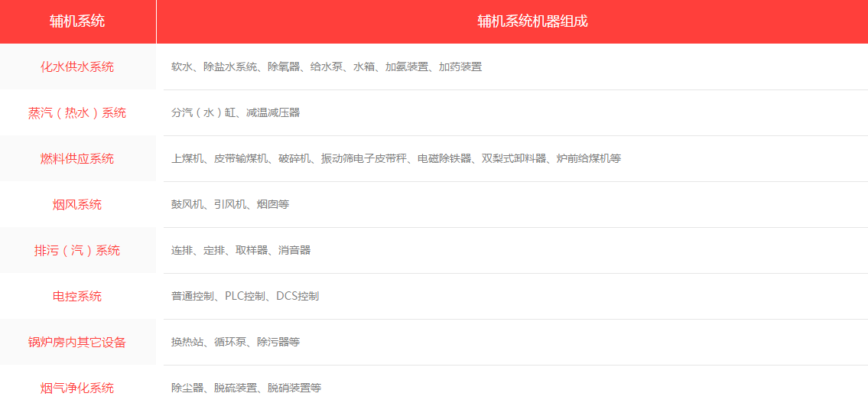868x403 pixels.
Task: Click 炉前给煤机等 at the fuel row end
Action: 588,158
